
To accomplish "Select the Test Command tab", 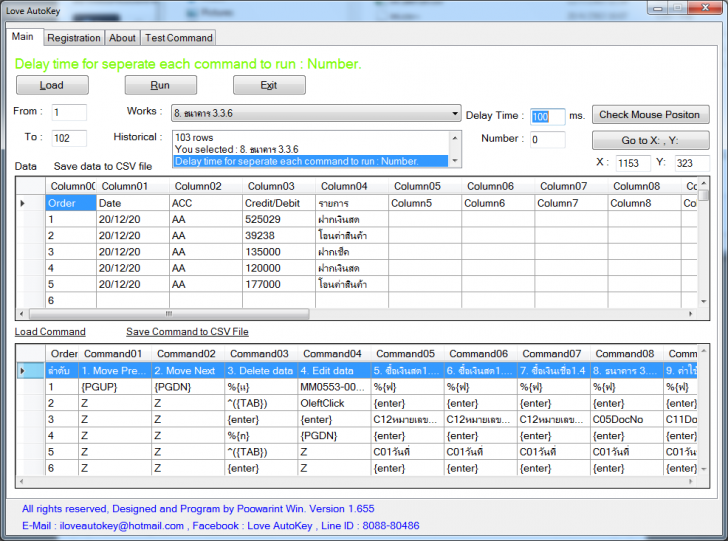I will point(178,38).
